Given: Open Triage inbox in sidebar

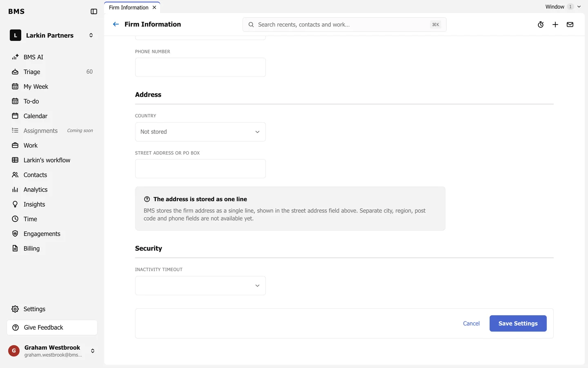Looking at the screenshot, I should (52, 72).
